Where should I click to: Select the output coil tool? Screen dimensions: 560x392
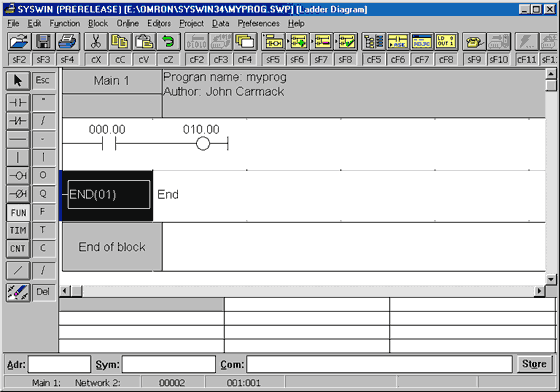[x=18, y=176]
